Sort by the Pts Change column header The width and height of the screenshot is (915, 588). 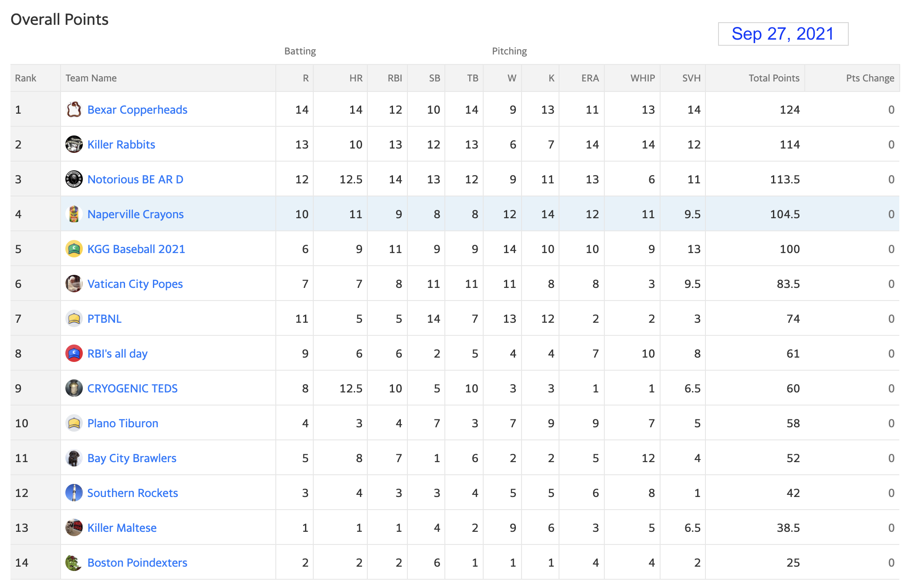(x=870, y=78)
